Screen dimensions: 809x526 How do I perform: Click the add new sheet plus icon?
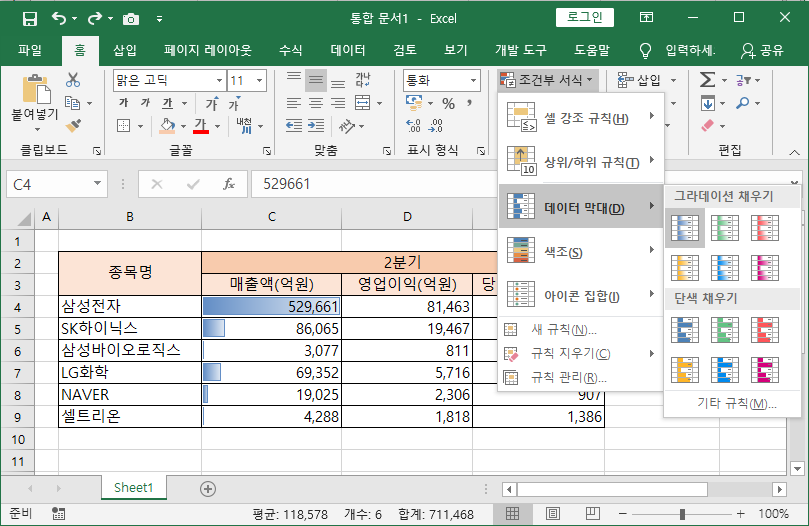[208, 488]
